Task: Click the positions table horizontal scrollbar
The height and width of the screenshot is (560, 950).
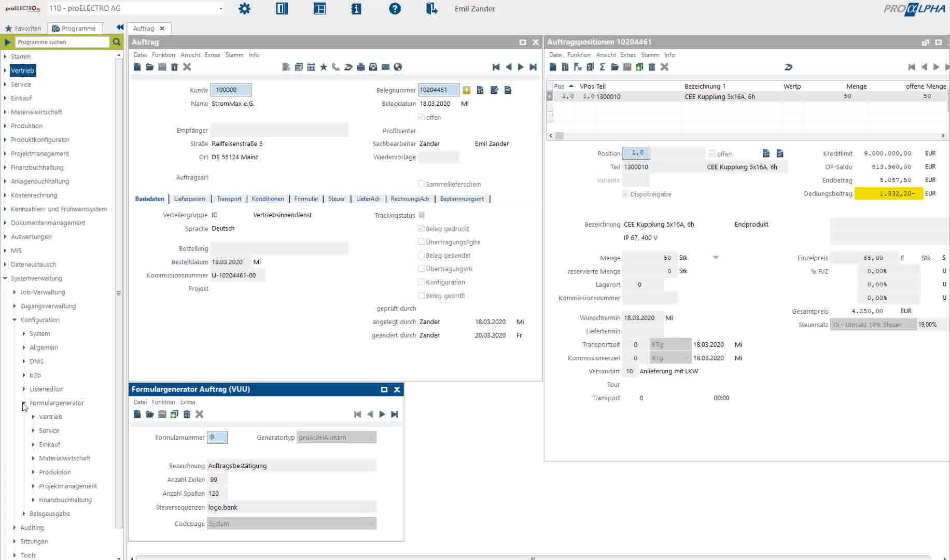Action: (747, 136)
